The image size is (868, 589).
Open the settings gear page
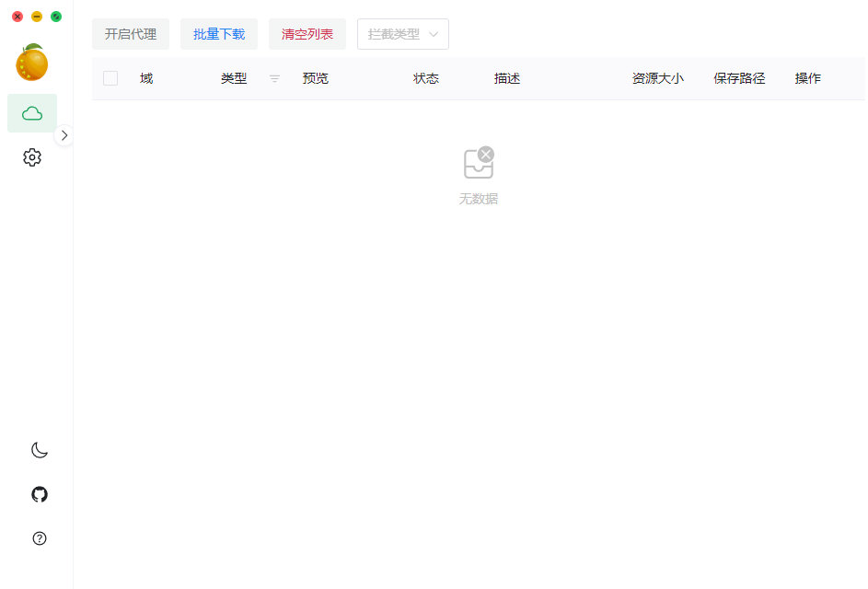click(x=32, y=157)
